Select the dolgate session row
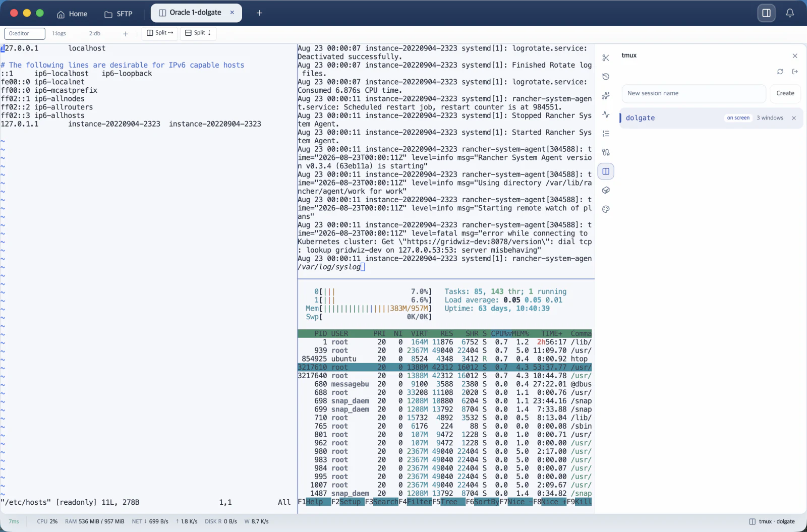 pyautogui.click(x=711, y=118)
